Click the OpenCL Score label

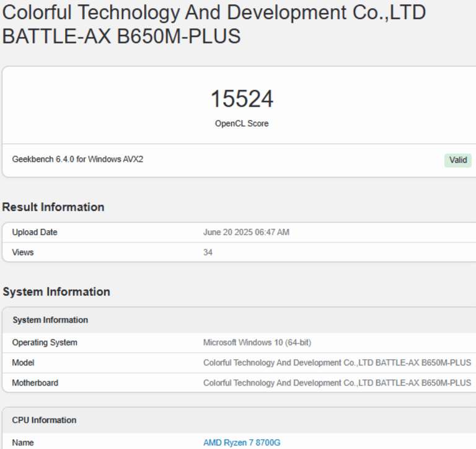coord(242,123)
